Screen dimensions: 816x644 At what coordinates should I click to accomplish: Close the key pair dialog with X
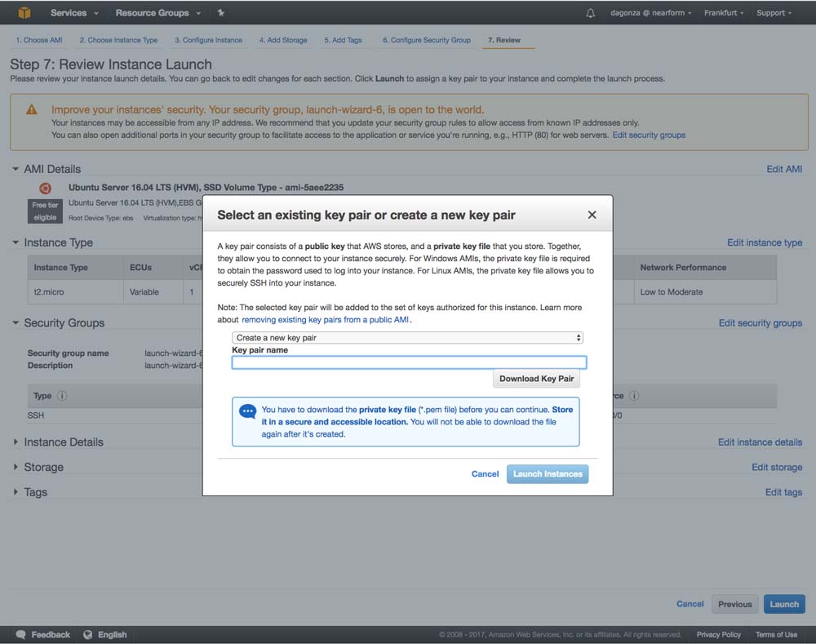(x=592, y=215)
